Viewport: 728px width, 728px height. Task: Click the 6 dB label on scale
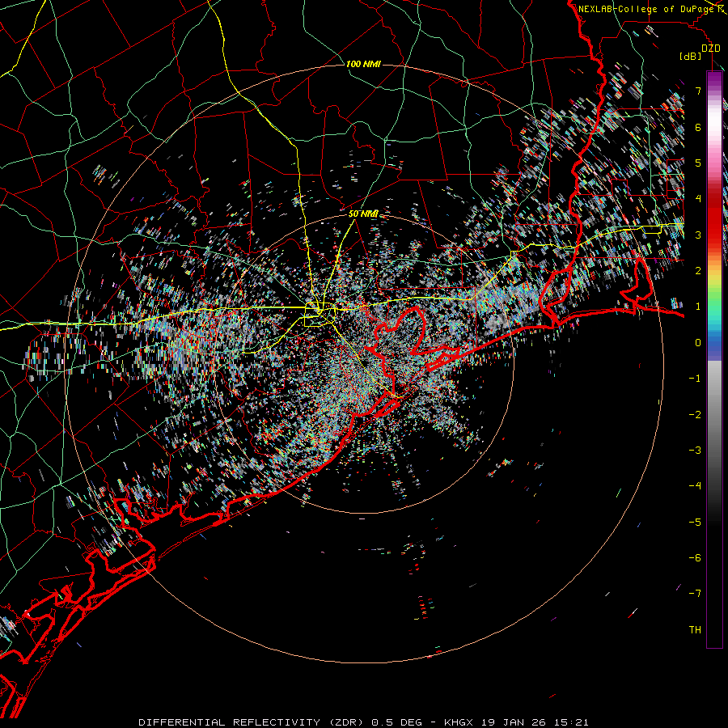coord(698,127)
